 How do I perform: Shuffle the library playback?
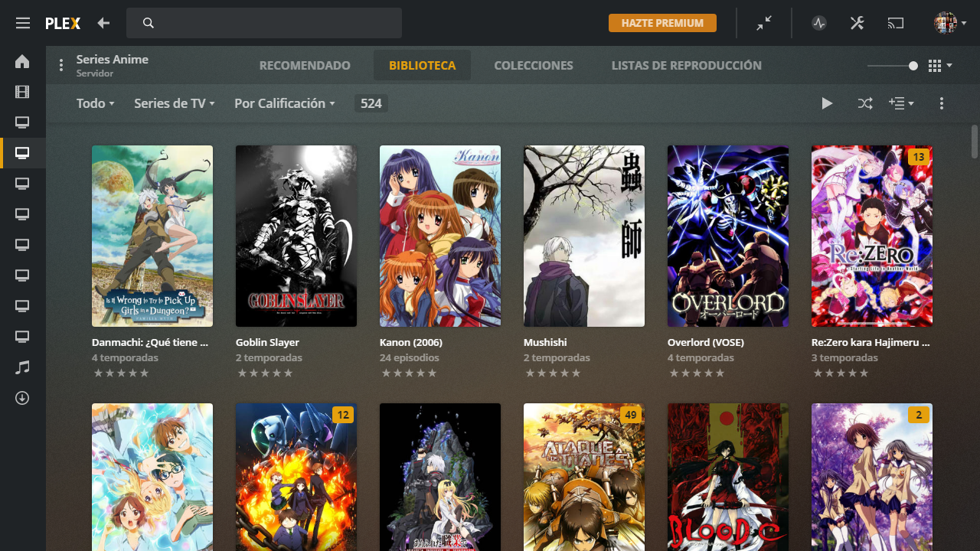click(865, 103)
